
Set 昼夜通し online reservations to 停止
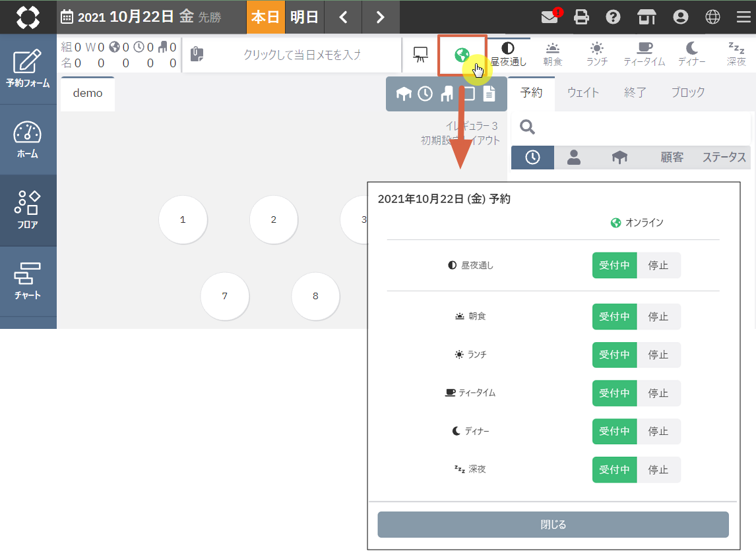(x=658, y=266)
